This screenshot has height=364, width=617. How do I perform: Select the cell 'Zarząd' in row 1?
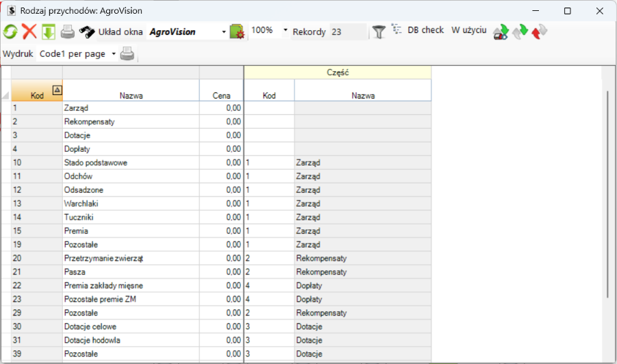click(131, 107)
